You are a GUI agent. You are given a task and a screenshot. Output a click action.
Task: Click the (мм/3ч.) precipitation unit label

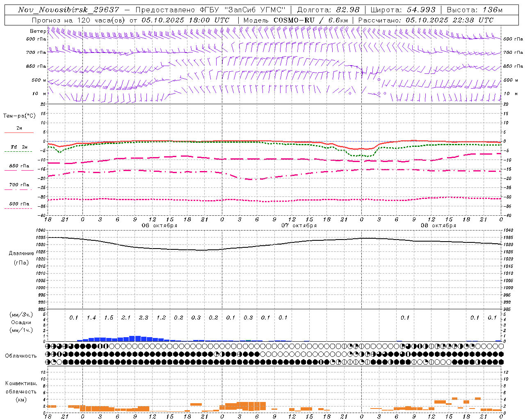point(21,315)
